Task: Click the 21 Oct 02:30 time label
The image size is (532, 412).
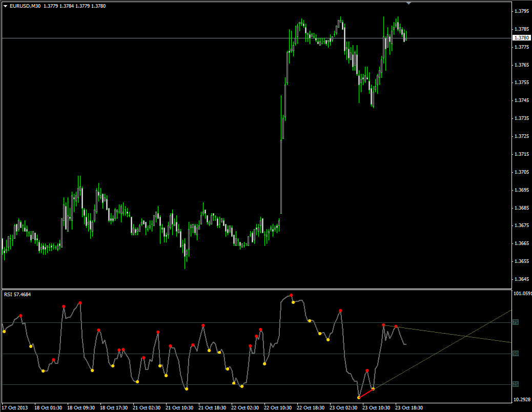Action: [x=147, y=407]
